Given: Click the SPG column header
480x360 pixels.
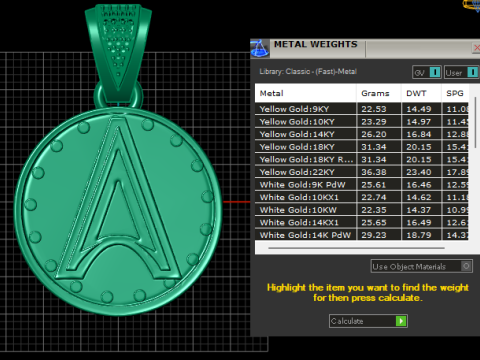Looking at the screenshot, I should [x=455, y=93].
